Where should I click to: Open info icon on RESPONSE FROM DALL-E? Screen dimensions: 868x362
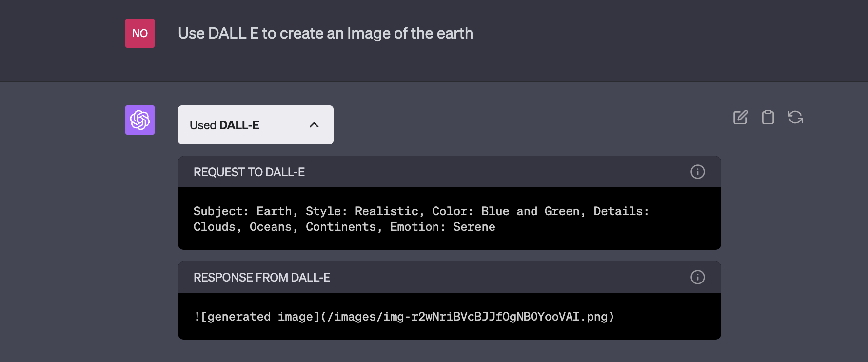pyautogui.click(x=698, y=277)
